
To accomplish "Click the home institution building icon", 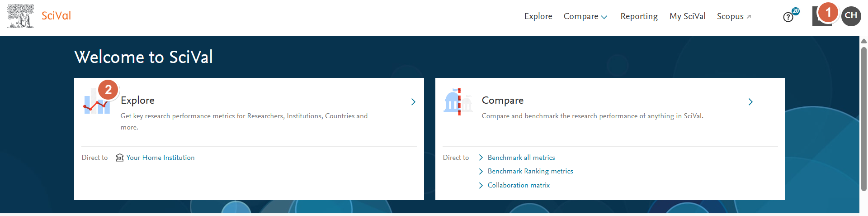I will click(120, 158).
